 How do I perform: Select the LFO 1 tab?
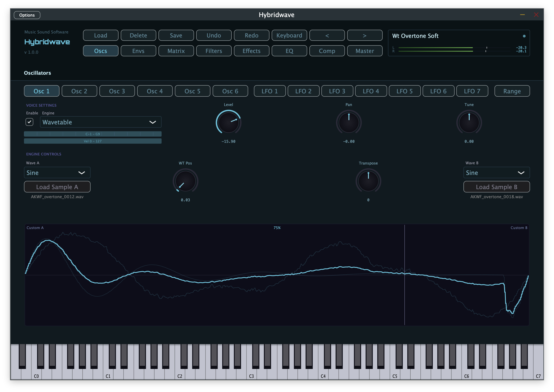269,91
